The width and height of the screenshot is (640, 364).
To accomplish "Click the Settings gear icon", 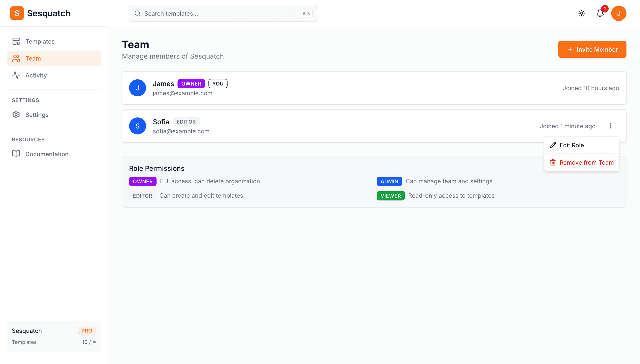I will [16, 114].
